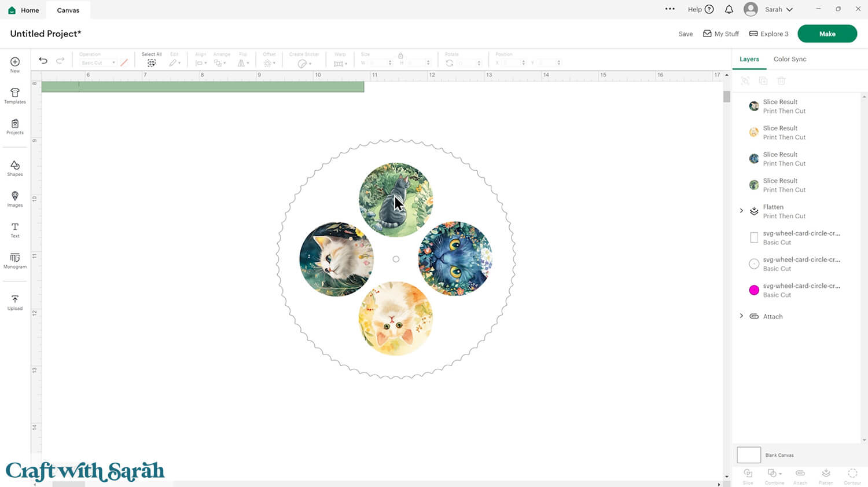Select the white cat circle on canvas
Viewport: 868px width, 487px height.
tap(336, 259)
